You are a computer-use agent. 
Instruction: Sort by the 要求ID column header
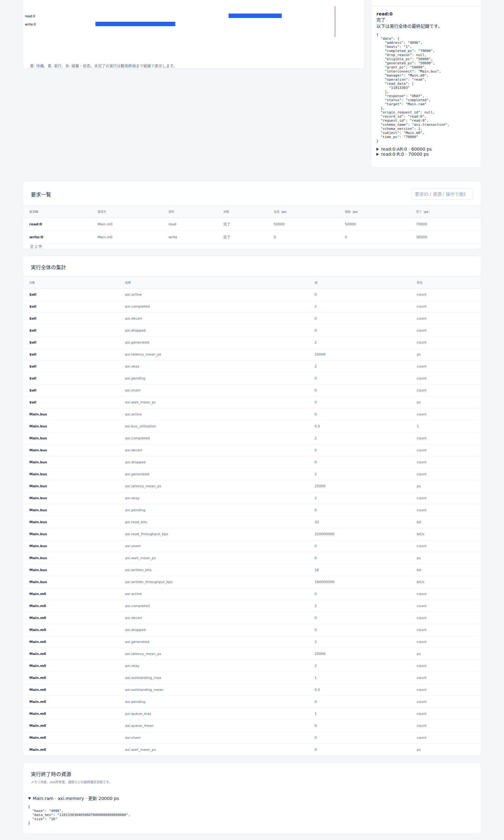coord(34,212)
